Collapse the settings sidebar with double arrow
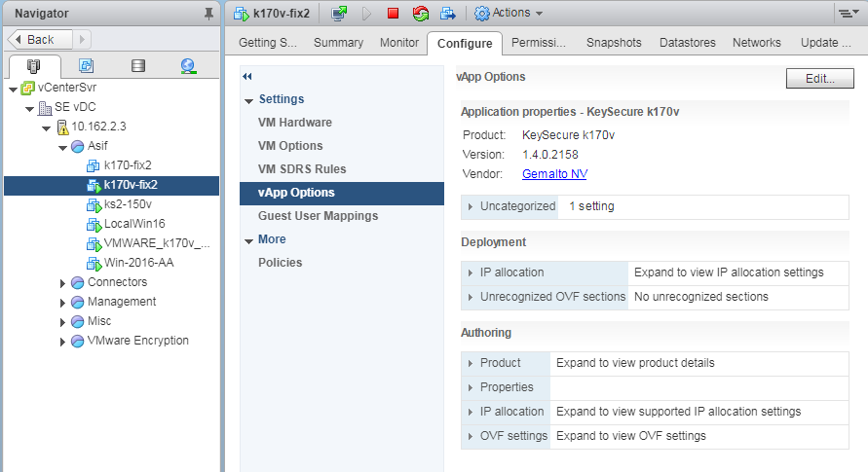The height and width of the screenshot is (472, 868). tap(247, 76)
